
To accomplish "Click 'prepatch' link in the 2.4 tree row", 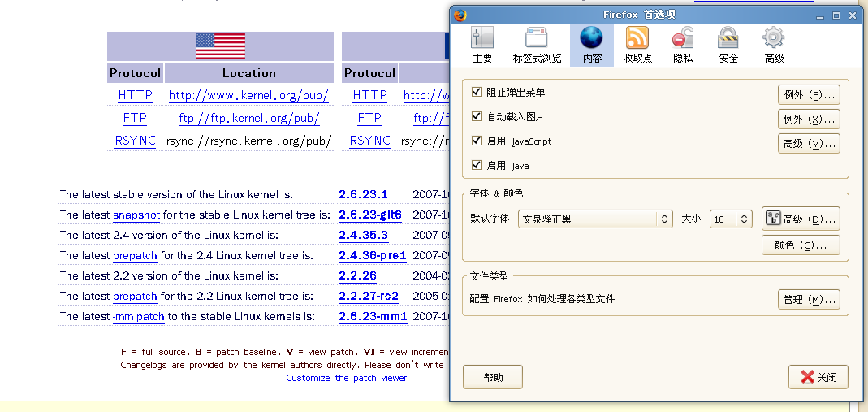I will pyautogui.click(x=135, y=256).
